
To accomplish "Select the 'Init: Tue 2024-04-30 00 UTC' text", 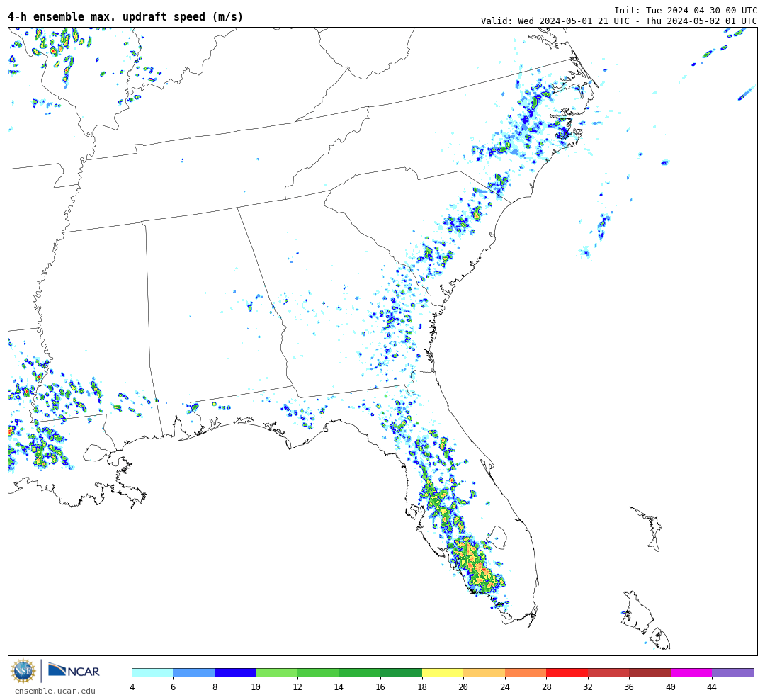I will pos(686,10).
